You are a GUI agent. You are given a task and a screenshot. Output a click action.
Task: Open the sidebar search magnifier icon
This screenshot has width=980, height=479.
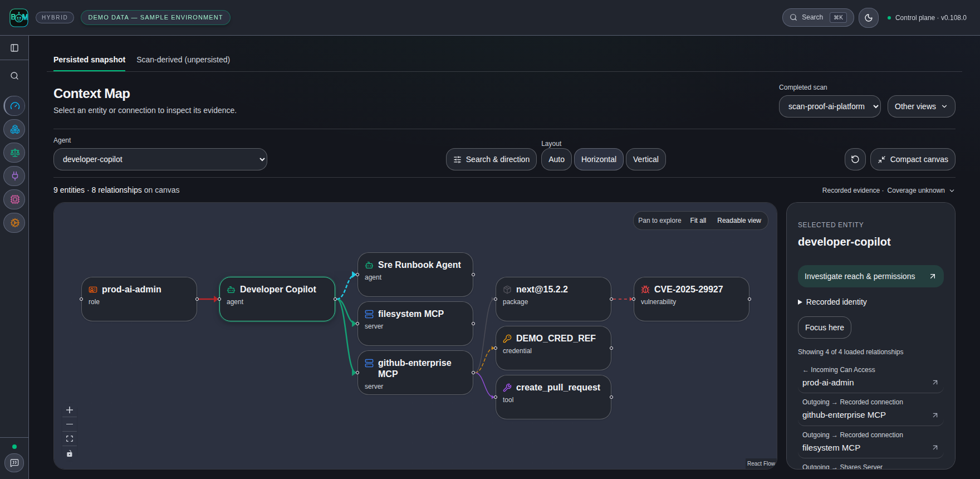tap(14, 76)
